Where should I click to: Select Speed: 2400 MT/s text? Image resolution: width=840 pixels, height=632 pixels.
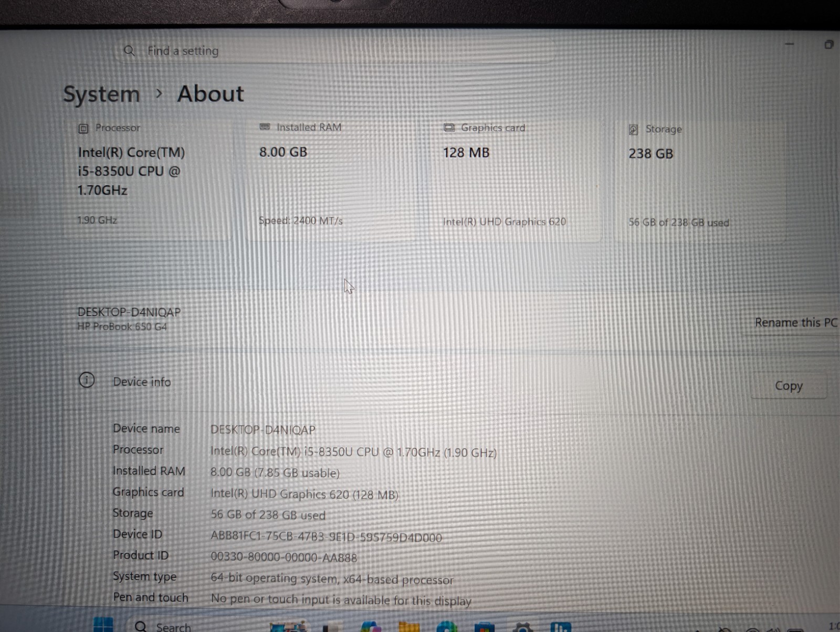[301, 221]
